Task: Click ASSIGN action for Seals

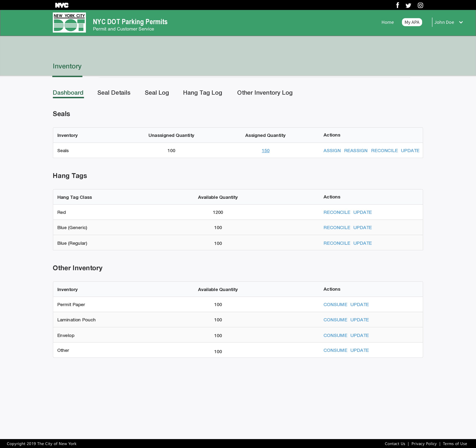Action: (x=332, y=151)
